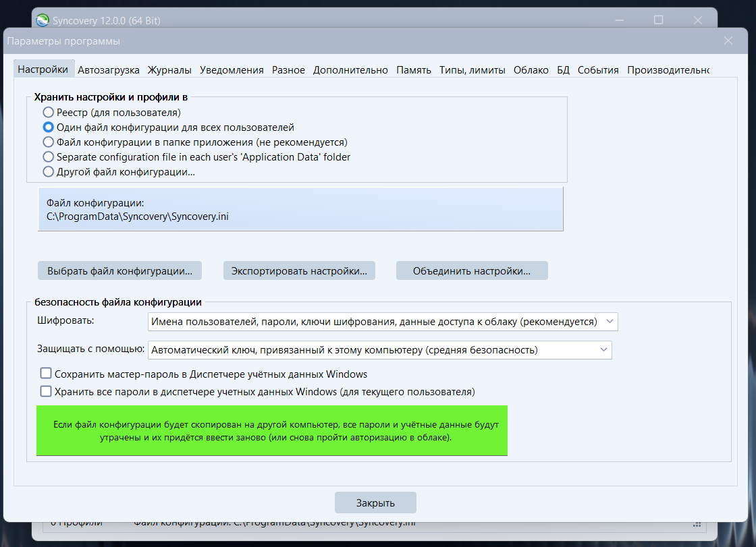Go to the События tab

pyautogui.click(x=598, y=70)
